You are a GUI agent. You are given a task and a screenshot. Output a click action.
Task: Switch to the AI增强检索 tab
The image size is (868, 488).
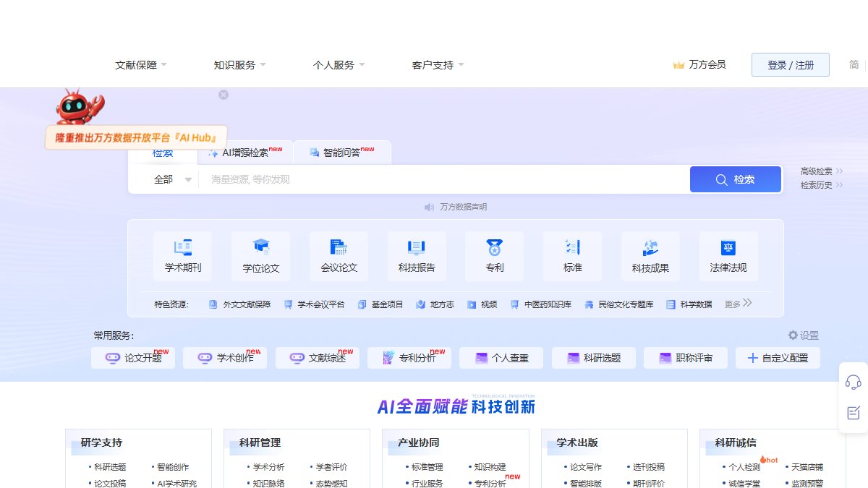244,153
